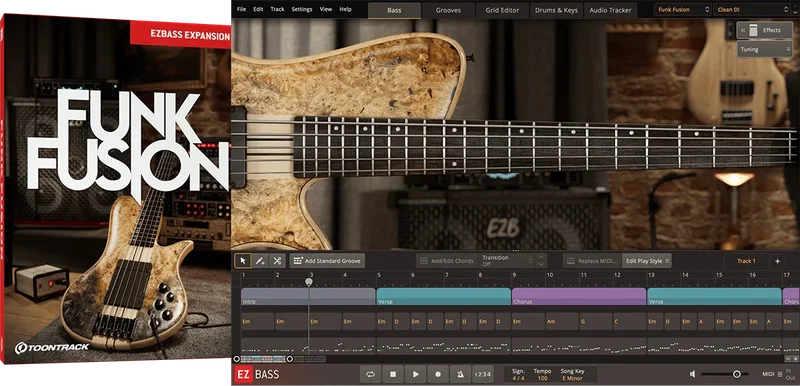Expand Edit Play Style panel
Viewport: 800px width, 386px height.
(x=646, y=261)
